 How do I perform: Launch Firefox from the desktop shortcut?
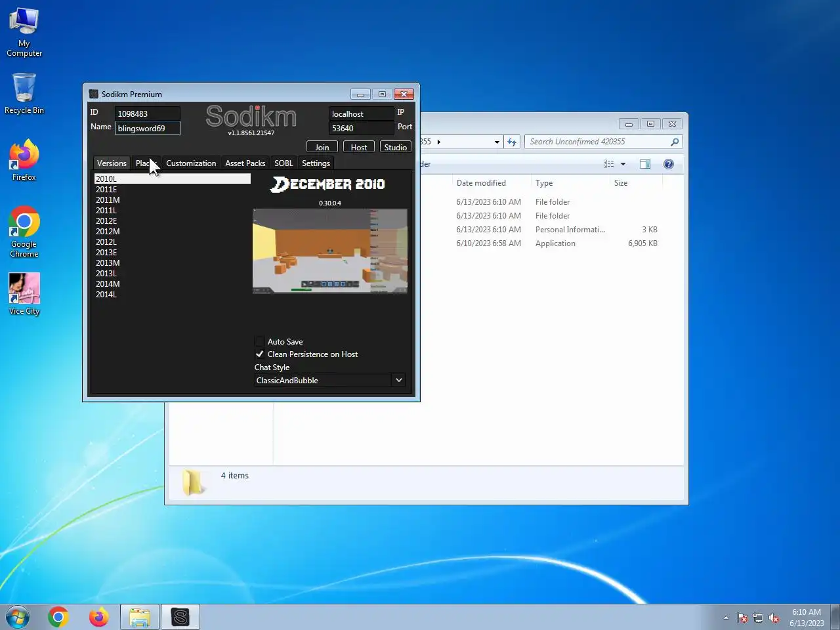(24, 159)
